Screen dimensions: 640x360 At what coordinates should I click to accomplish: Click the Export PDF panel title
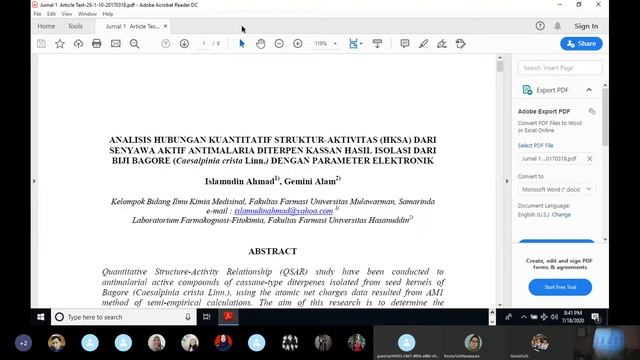pos(552,90)
